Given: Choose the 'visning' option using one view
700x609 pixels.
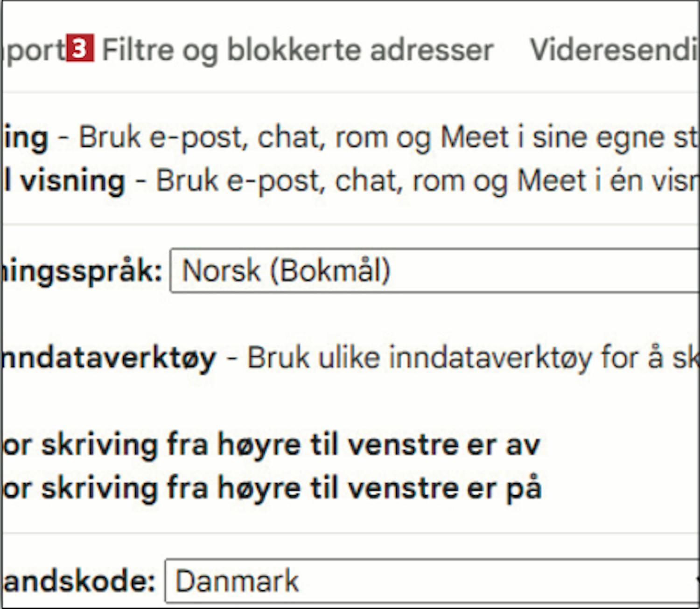Looking at the screenshot, I should pyautogui.click(x=64, y=180).
